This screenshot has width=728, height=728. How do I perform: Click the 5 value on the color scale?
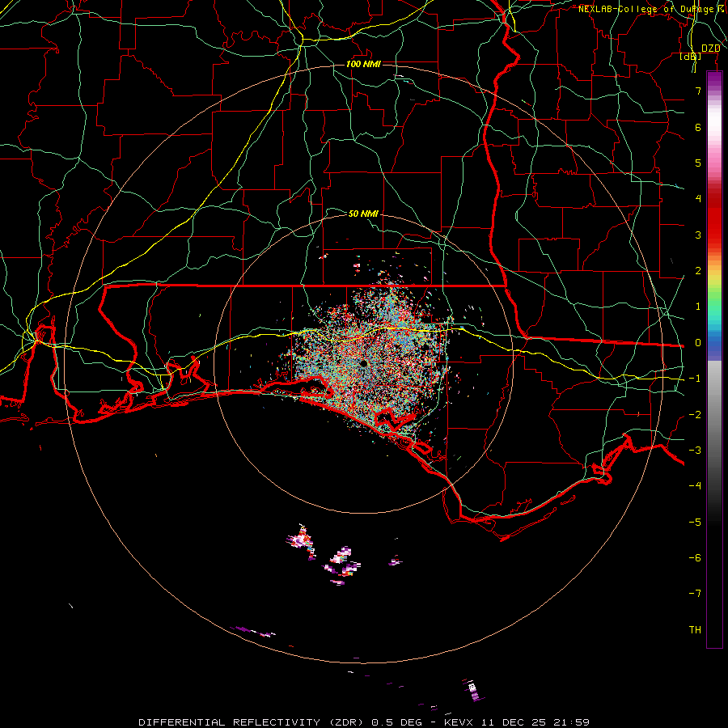point(698,163)
